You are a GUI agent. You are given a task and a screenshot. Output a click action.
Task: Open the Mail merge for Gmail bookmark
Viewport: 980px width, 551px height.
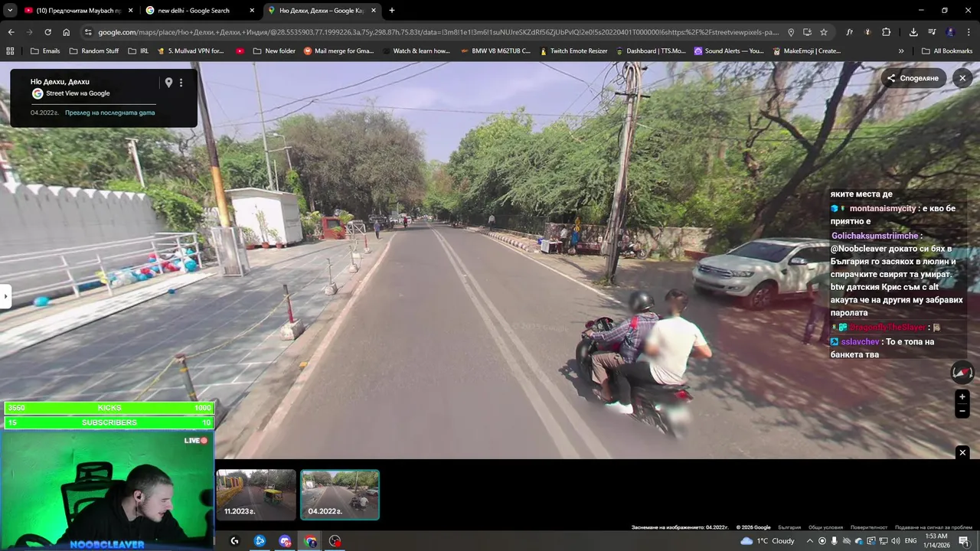339,51
